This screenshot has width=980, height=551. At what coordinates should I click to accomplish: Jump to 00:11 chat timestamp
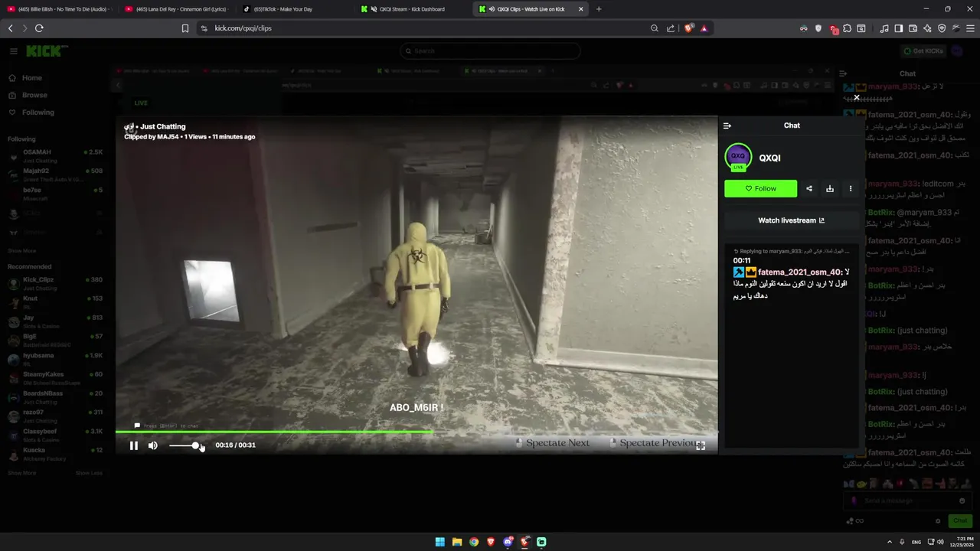tap(741, 261)
